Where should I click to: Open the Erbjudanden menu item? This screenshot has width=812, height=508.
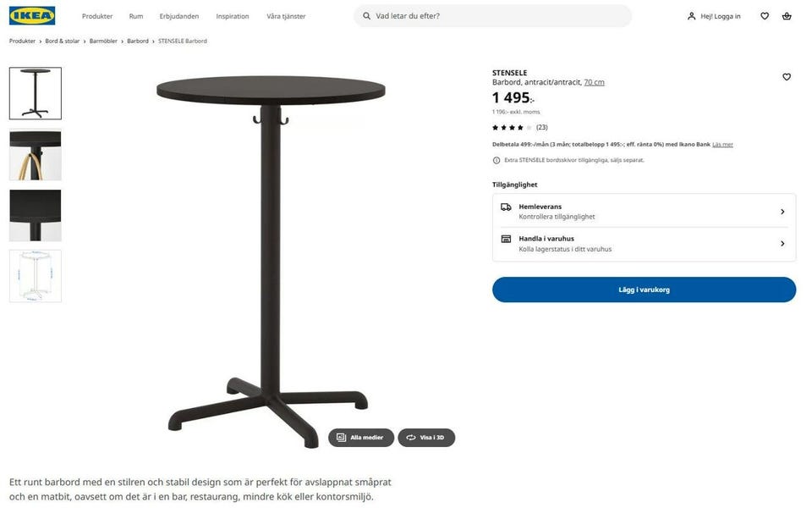(x=179, y=16)
